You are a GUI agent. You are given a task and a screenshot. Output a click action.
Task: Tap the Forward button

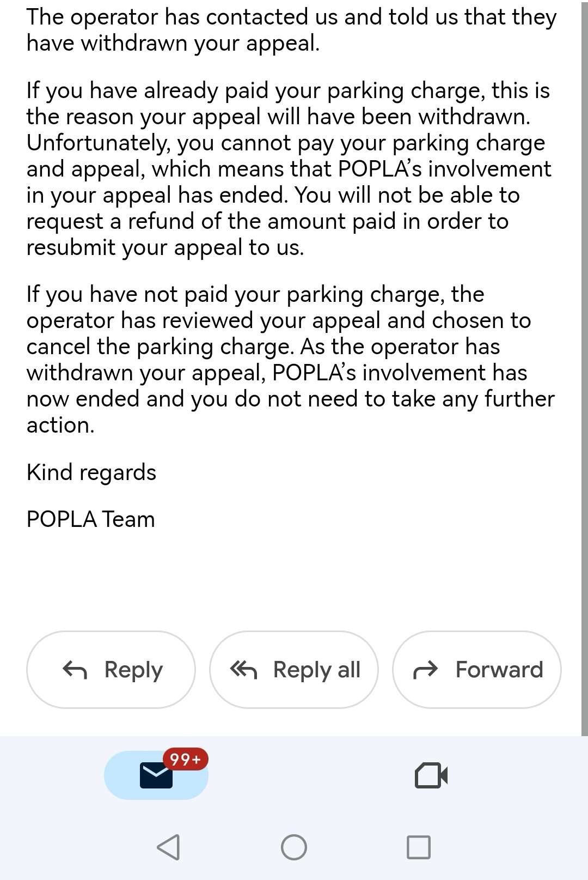[x=476, y=670]
